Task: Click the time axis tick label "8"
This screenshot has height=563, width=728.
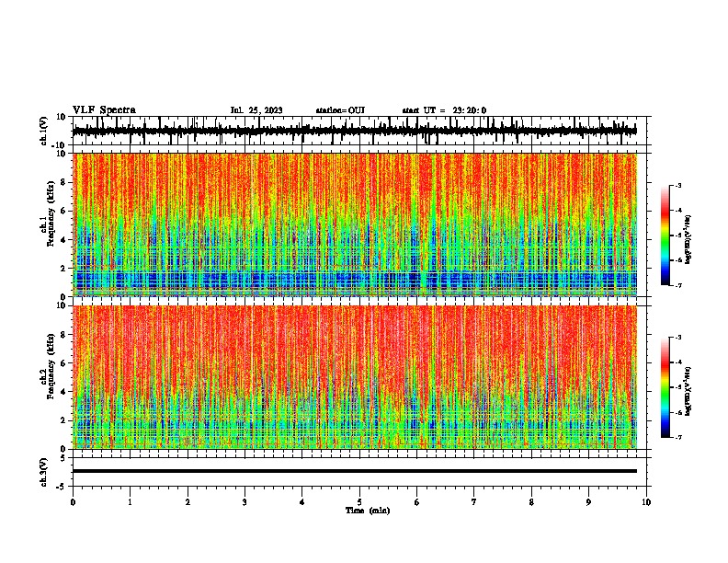Action: point(531,502)
